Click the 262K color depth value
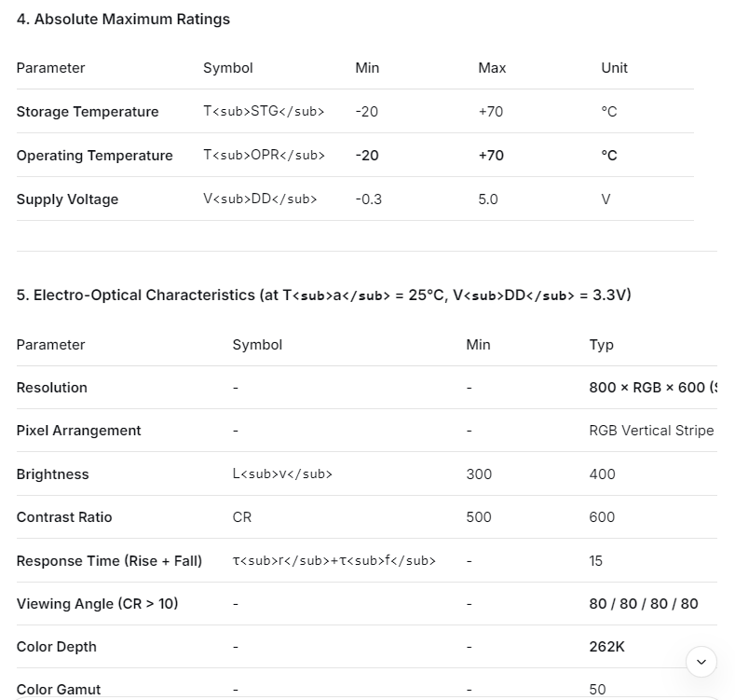Image resolution: width=735 pixels, height=700 pixels. tap(607, 647)
